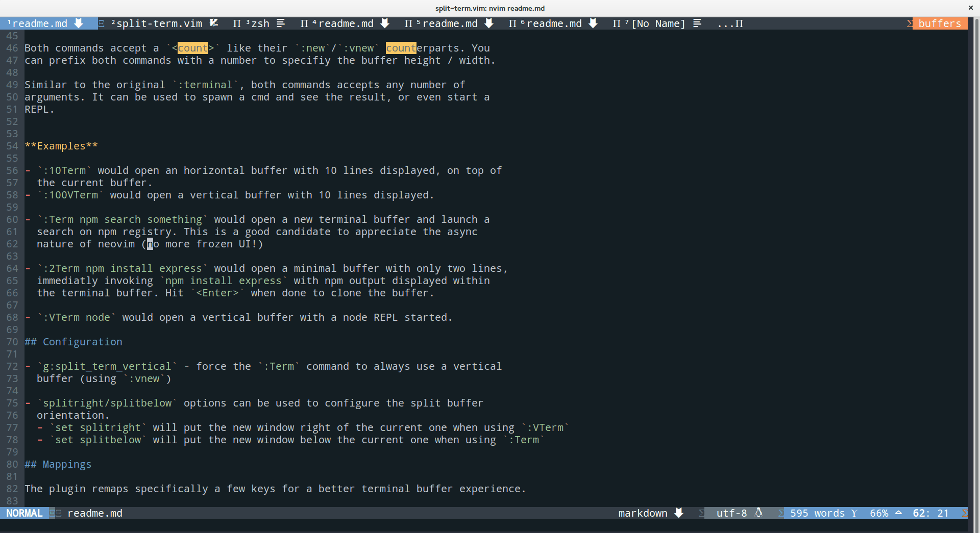Click 'npm install express' code on line 65
This screenshot has height=533, width=980.
[224, 281]
